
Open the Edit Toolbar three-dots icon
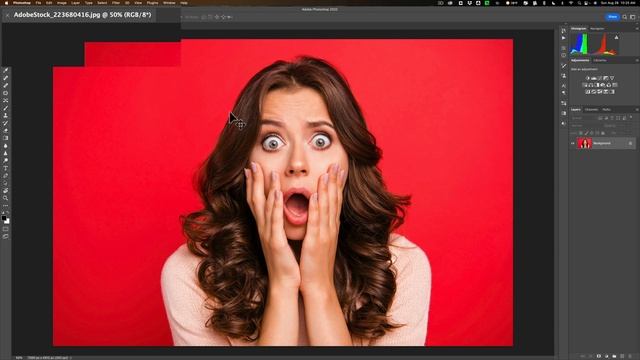(x=5, y=206)
